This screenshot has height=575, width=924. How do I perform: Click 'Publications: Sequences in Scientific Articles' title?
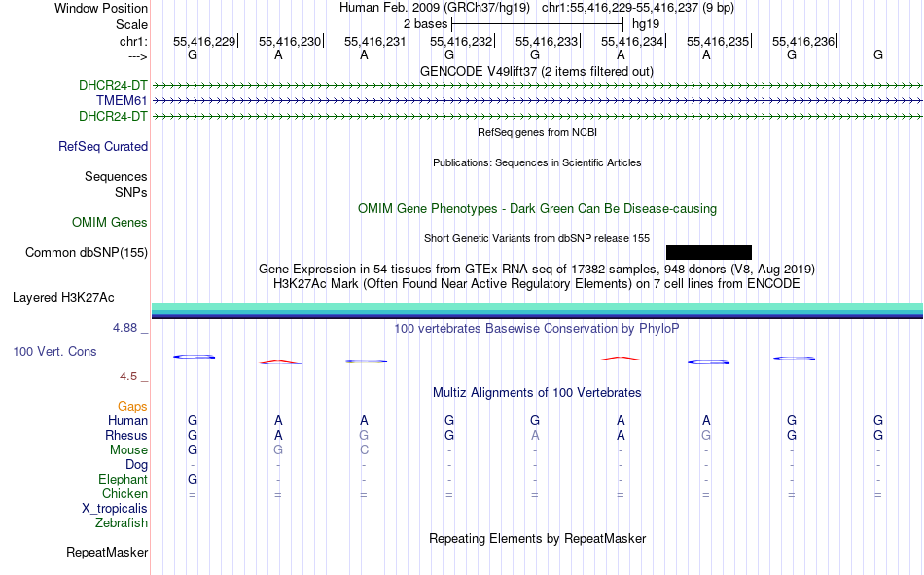point(537,162)
